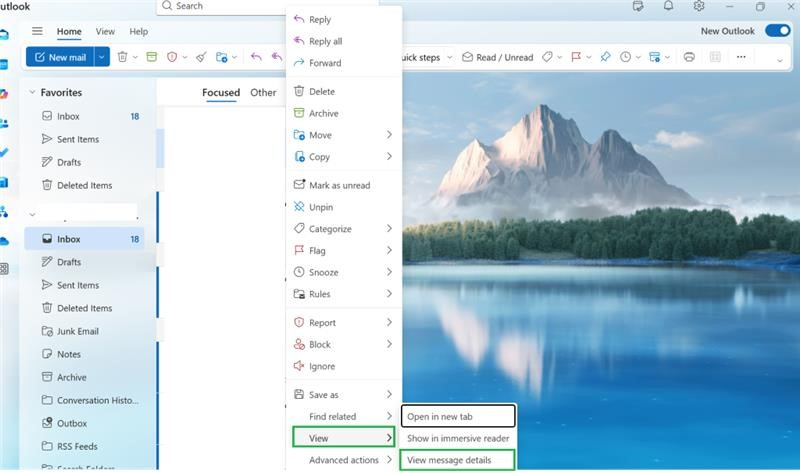Open the Snooze toolbar dropdown arrow

click(x=638, y=57)
